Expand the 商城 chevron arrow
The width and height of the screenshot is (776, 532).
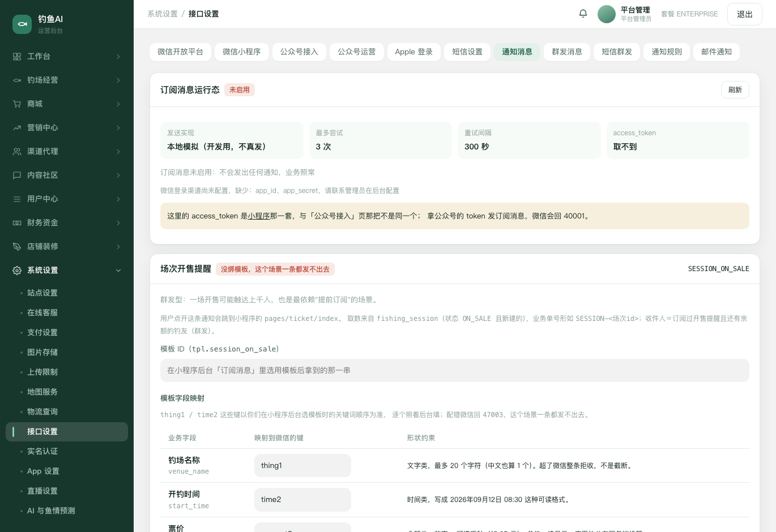(x=118, y=104)
